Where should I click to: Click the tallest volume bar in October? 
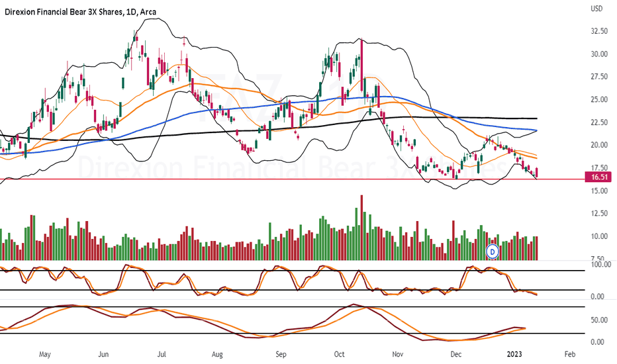click(361, 228)
